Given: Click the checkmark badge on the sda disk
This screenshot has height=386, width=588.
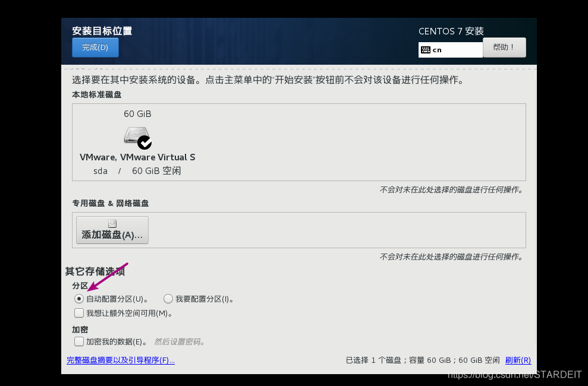Looking at the screenshot, I should pyautogui.click(x=144, y=143).
